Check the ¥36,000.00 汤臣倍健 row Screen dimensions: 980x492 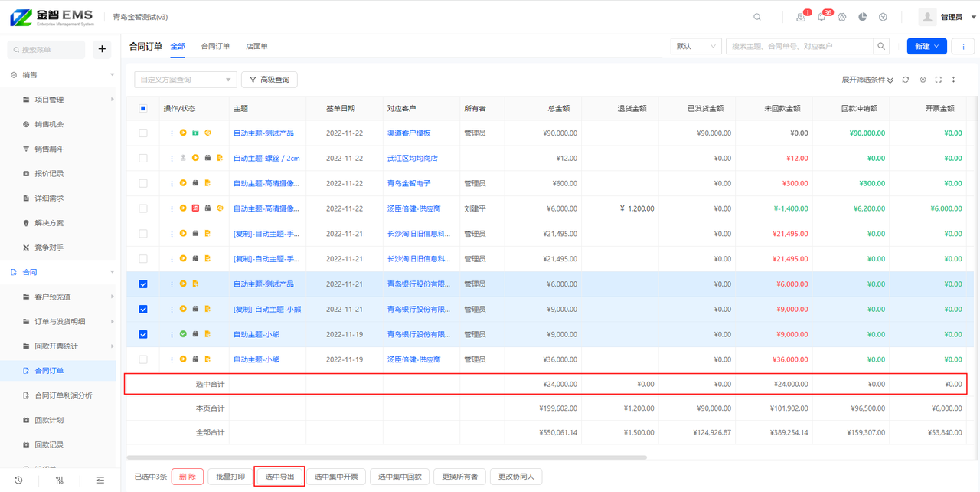[143, 359]
